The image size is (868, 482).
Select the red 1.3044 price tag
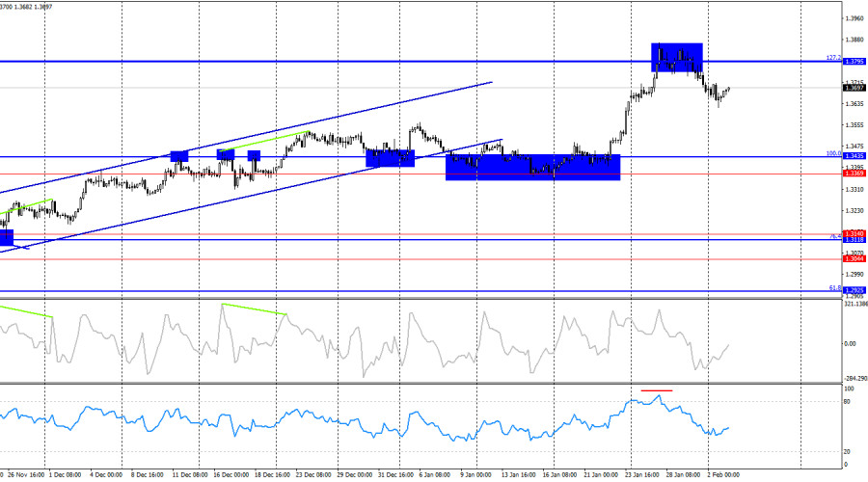[x=854, y=258]
